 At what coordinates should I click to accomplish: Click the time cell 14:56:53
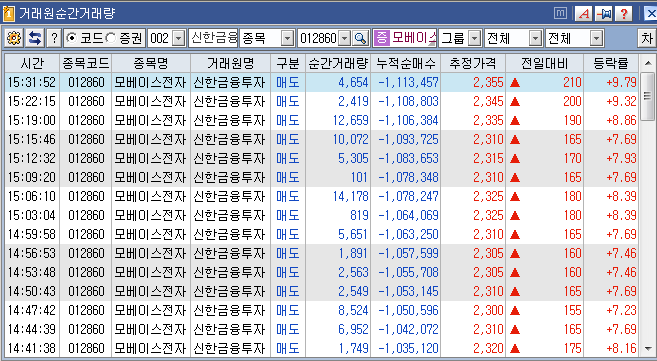(32, 253)
